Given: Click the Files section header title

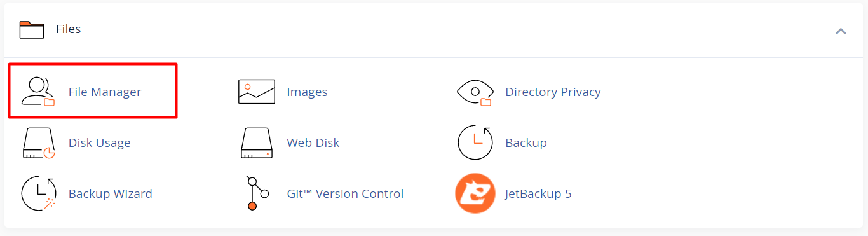Looking at the screenshot, I should tap(69, 29).
